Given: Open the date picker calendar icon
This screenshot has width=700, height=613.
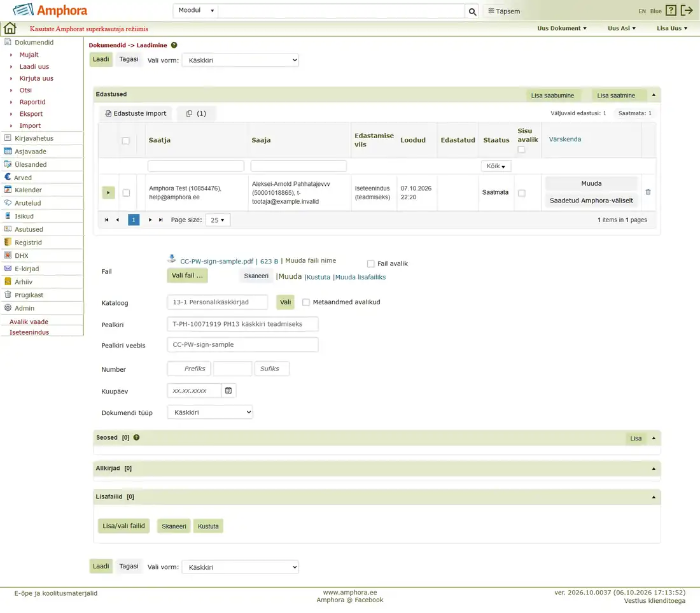Looking at the screenshot, I should (x=228, y=391).
